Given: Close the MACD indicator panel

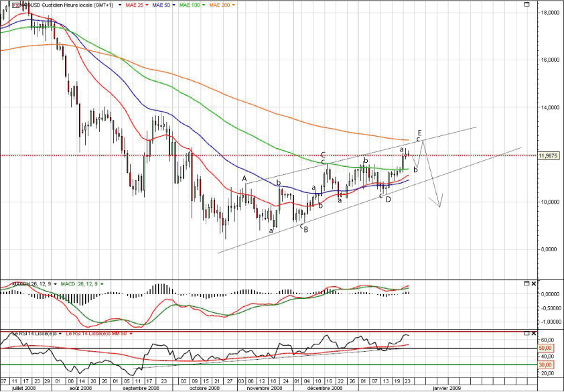Looking at the screenshot, I should [534, 283].
